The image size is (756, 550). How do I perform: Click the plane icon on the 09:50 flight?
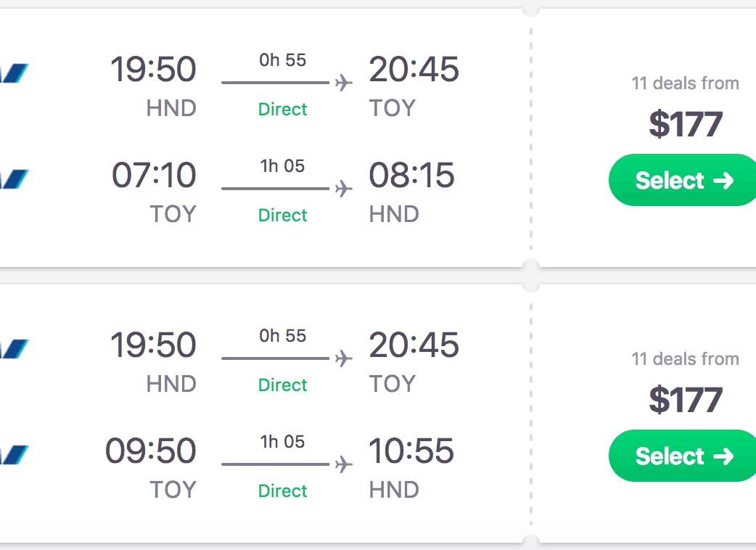[344, 464]
